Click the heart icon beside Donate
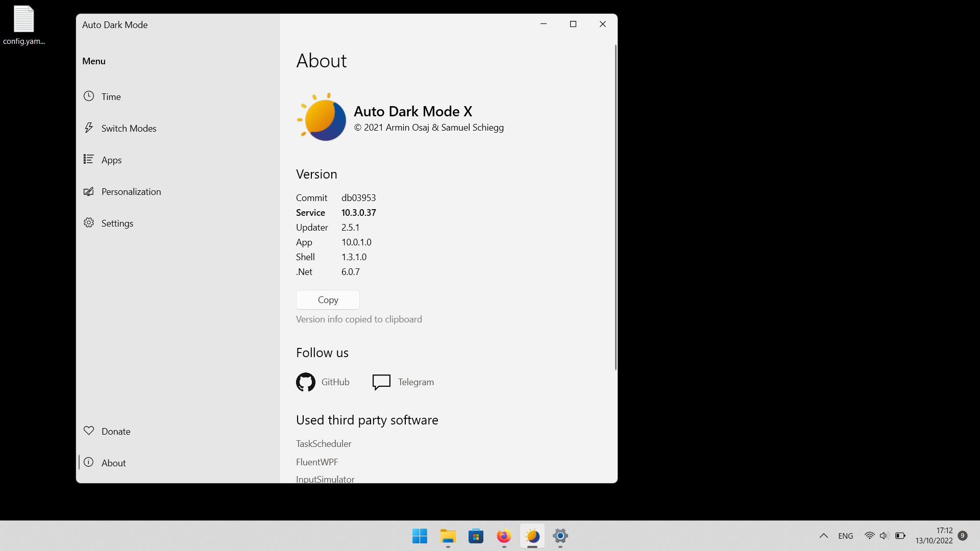Viewport: 980px width, 551px height. 89,431
